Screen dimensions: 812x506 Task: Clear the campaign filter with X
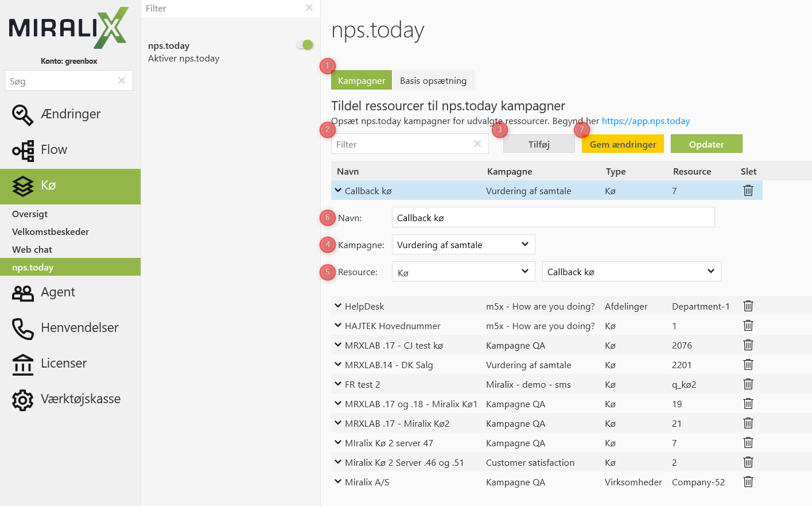pos(477,144)
